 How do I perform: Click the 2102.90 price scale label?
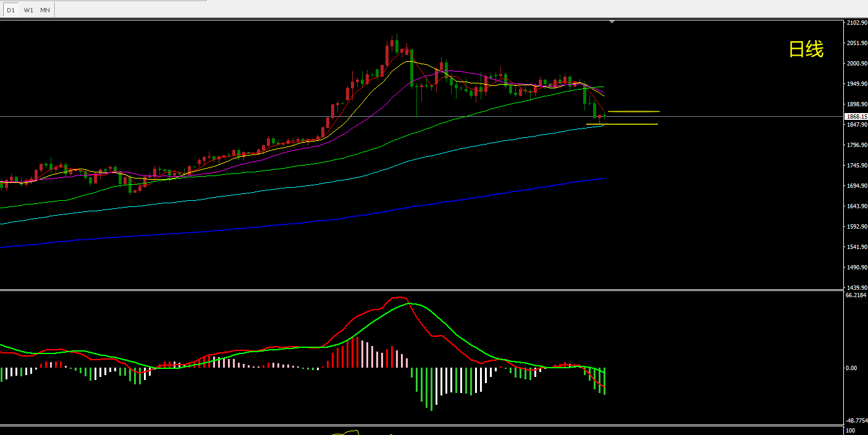coord(856,23)
